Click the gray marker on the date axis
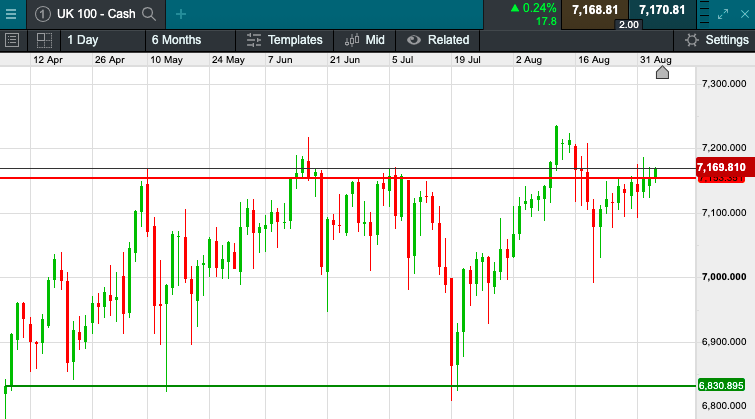Viewport: 755px width, 419px height. point(662,72)
